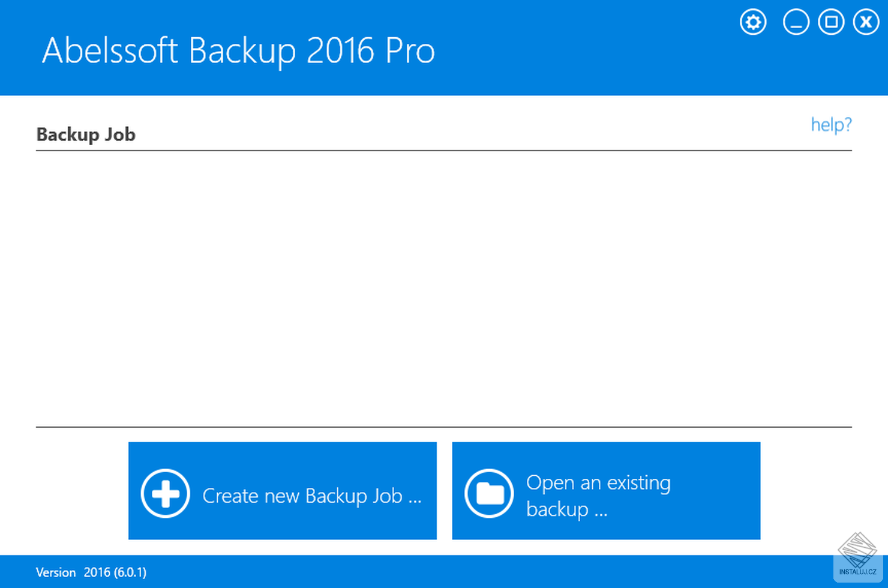This screenshot has width=888, height=588.
Task: Click the Backup Job section heading
Action: [86, 134]
